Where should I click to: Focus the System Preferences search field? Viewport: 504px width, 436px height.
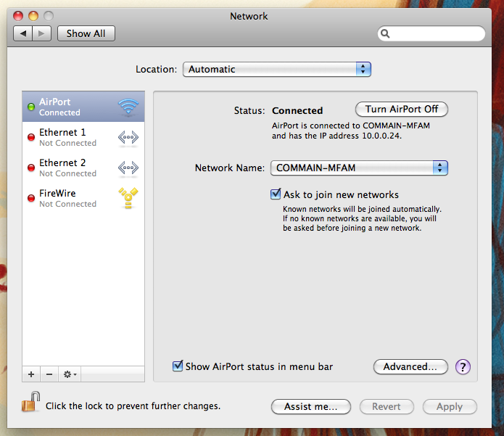[431, 33]
